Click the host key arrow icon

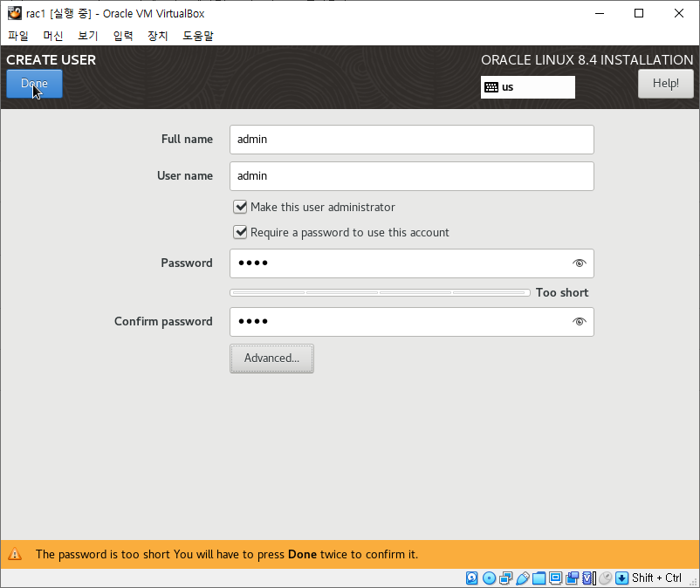[x=621, y=578]
